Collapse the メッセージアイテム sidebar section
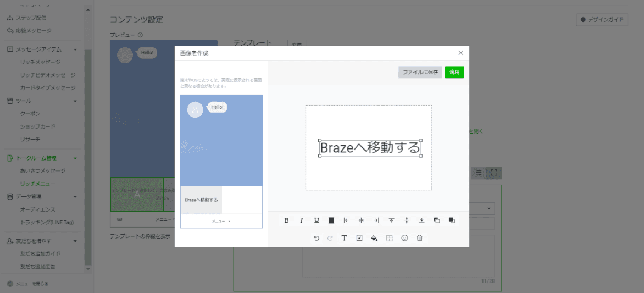This screenshot has height=293, width=644. pyautogui.click(x=75, y=49)
